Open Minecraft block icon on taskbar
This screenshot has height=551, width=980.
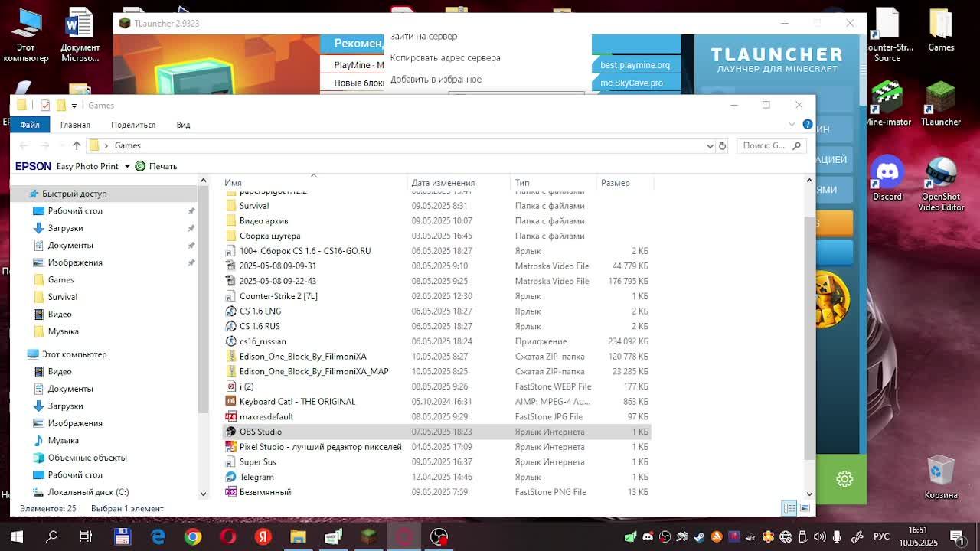tap(369, 536)
